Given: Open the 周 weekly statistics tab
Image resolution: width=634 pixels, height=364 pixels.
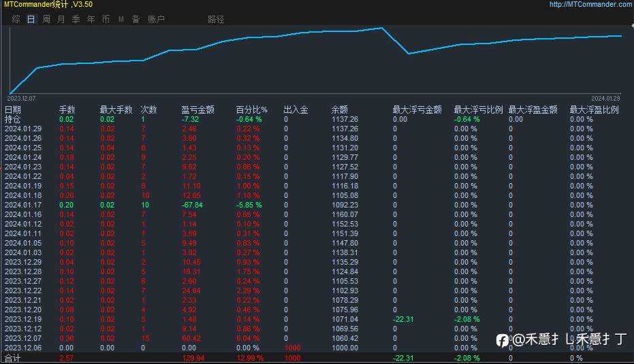Looking at the screenshot, I should [x=46, y=19].
